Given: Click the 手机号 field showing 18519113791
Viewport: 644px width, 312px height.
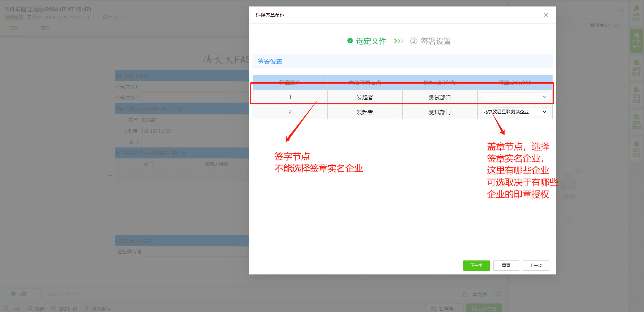Looking at the screenshot, I should click(195, 131).
